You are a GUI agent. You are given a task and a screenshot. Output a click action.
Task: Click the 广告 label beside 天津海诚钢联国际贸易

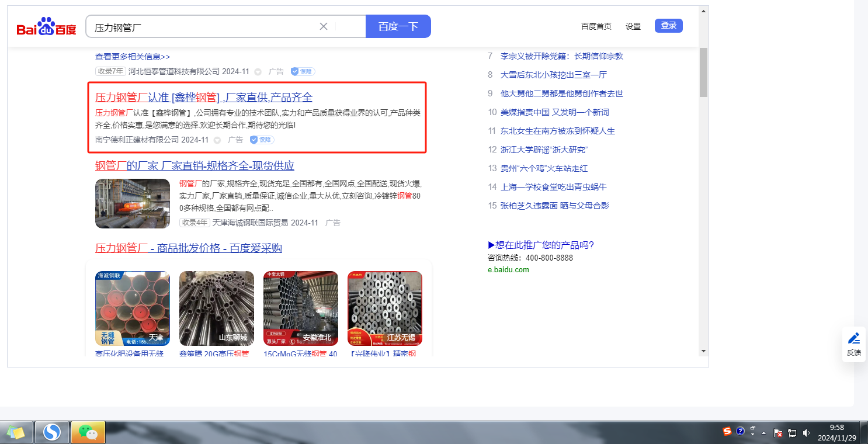pyautogui.click(x=333, y=223)
